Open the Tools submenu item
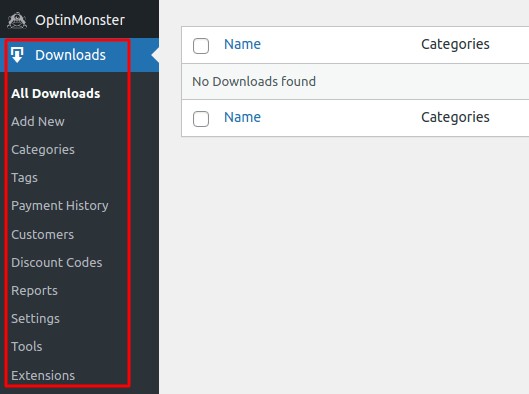Viewport: 529px width, 394px height. [27, 346]
